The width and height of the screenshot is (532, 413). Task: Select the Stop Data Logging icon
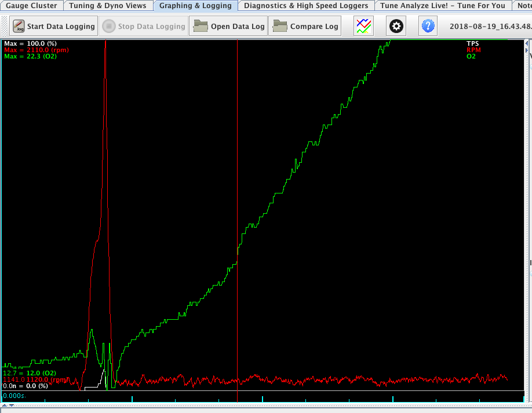(x=108, y=26)
